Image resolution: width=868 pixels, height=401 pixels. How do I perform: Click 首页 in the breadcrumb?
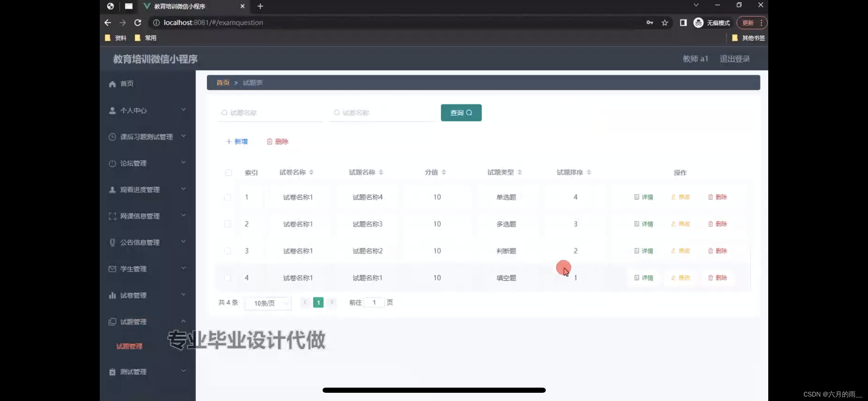point(223,83)
